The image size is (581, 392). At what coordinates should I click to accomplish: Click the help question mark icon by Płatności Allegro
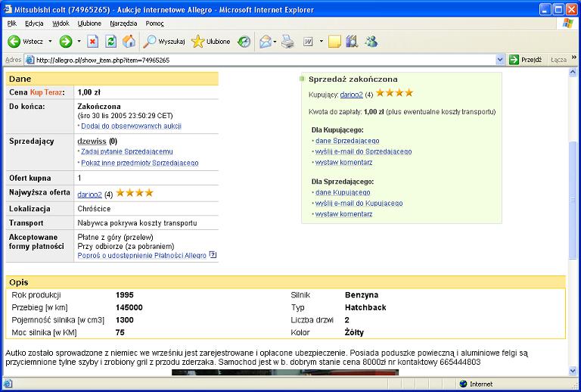(213, 254)
